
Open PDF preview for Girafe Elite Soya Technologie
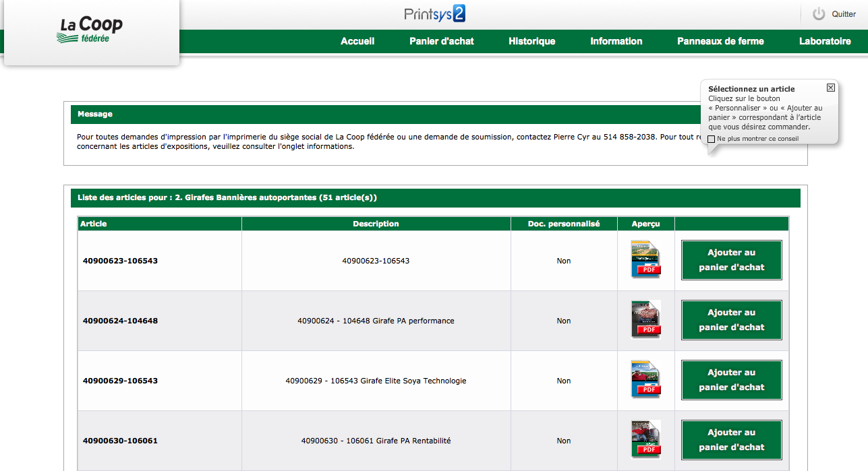(645, 379)
